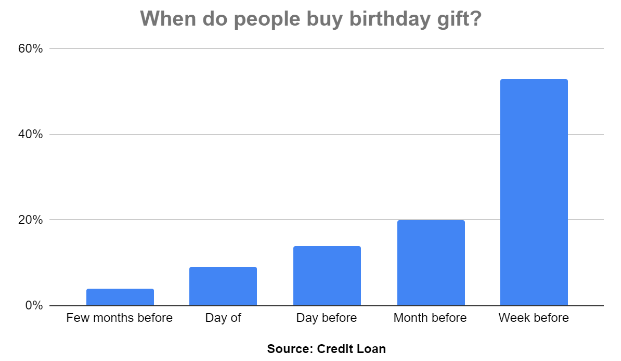Click the horizontal baseline axis line
The image size is (621, 361).
coord(327,306)
